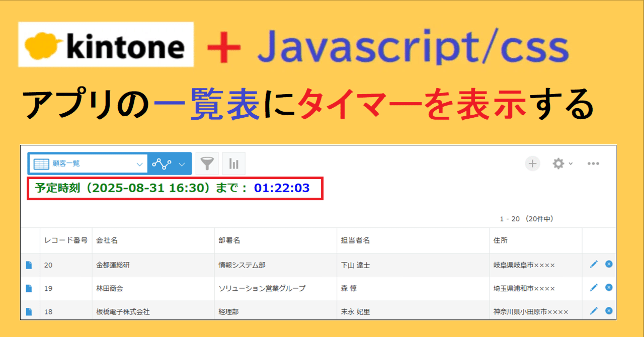Click the 住所 column header
Screen dimensions: 644x337
[536, 240]
